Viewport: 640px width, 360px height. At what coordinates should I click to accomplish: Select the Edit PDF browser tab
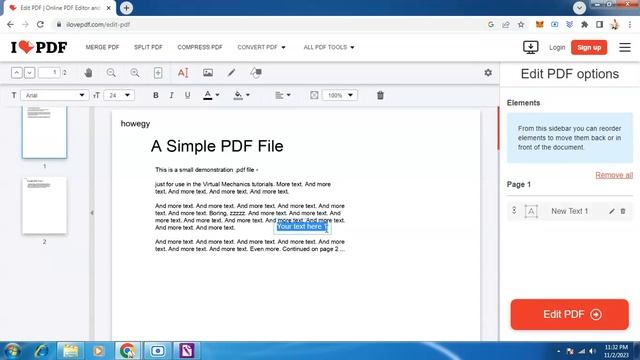coord(60,8)
